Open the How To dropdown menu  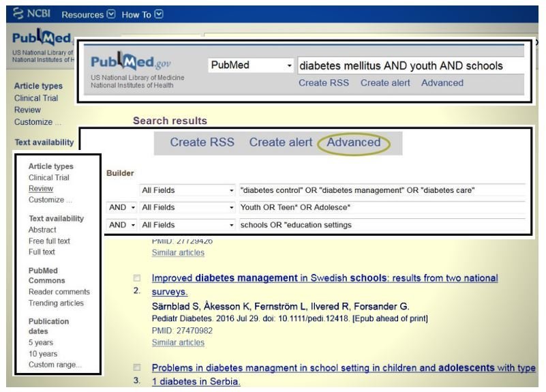pos(142,14)
